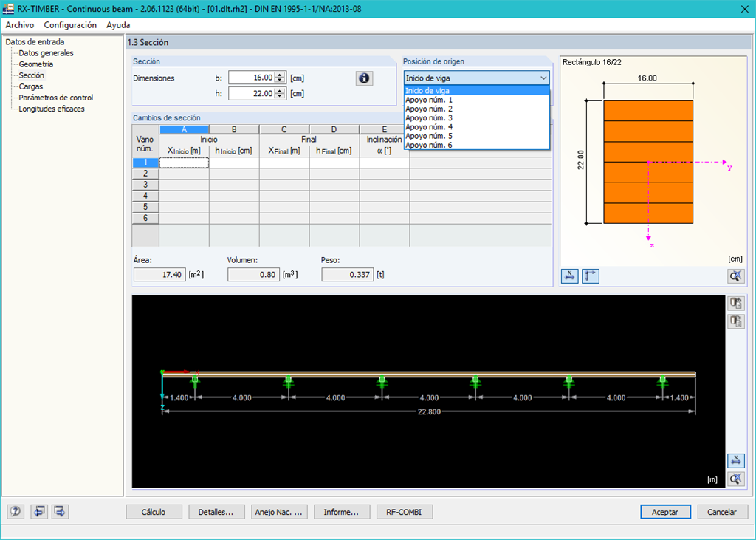Screen dimensions: 756x540
Task: Open 'Longitudes eficaces' in navigator
Action: pyautogui.click(x=52, y=109)
